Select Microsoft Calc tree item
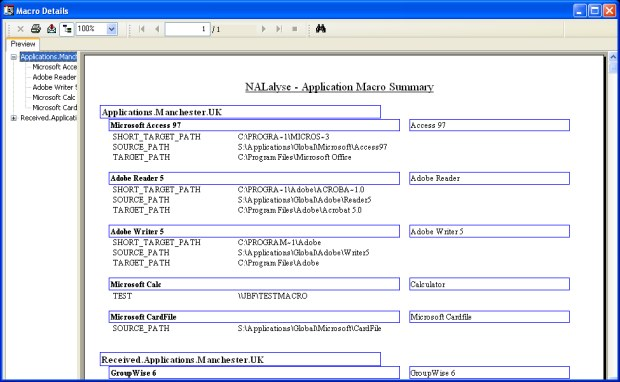Viewport: 620px width, 382px height. click(x=54, y=97)
